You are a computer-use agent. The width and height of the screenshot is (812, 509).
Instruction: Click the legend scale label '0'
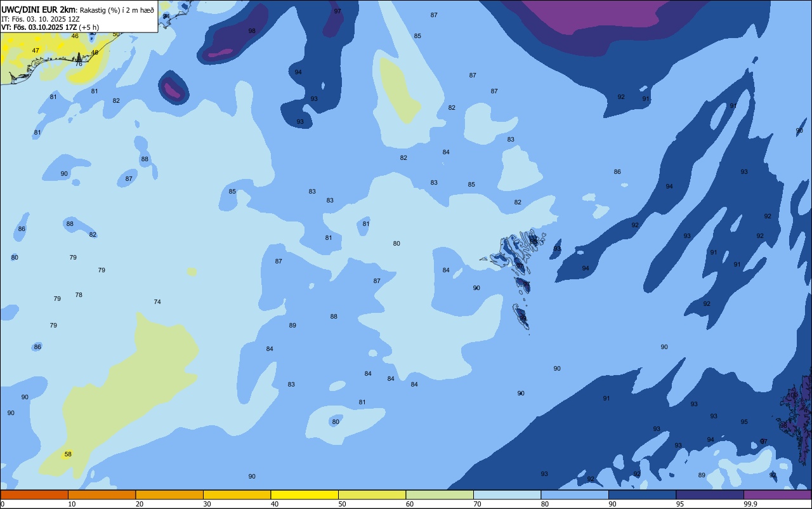[x=3, y=504]
